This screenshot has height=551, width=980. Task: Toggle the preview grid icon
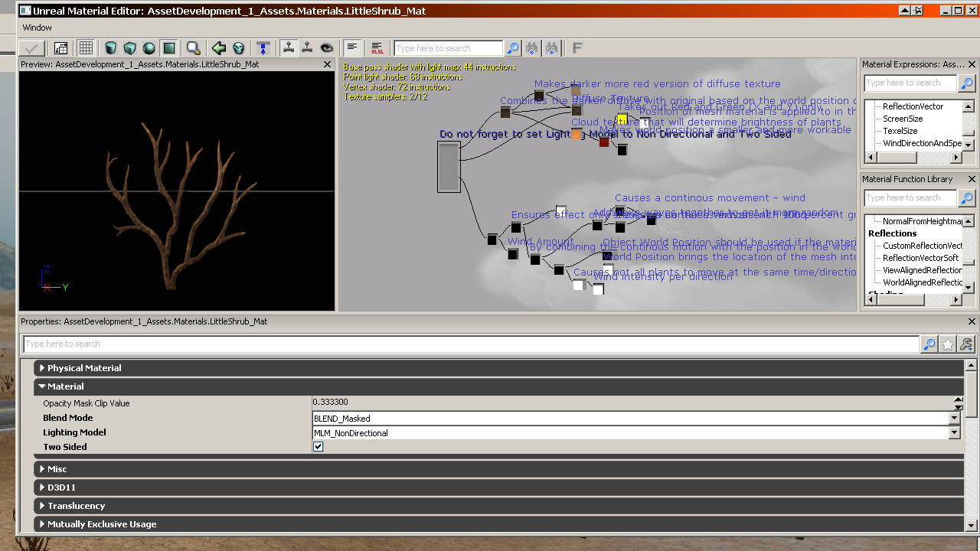(x=86, y=48)
